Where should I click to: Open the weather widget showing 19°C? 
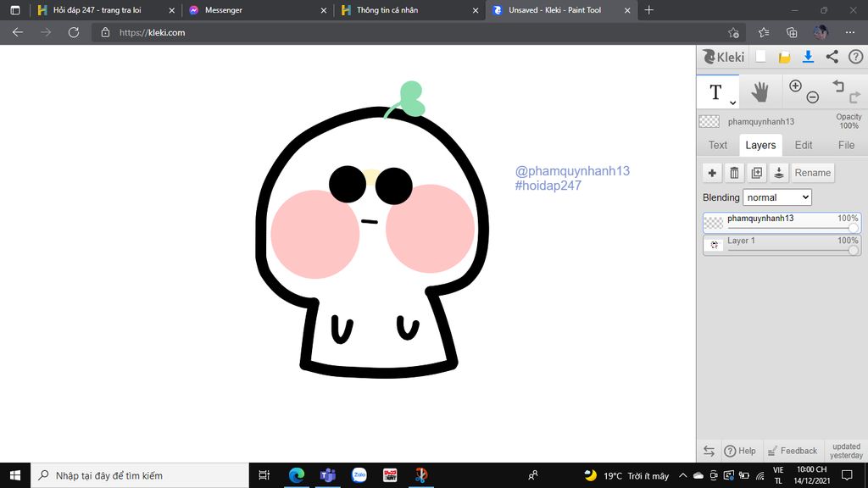[x=626, y=475]
